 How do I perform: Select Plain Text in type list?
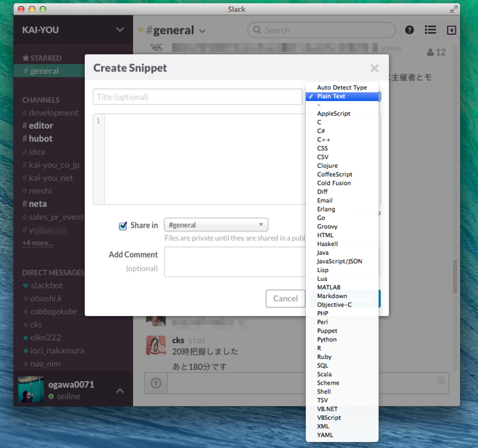(x=342, y=96)
